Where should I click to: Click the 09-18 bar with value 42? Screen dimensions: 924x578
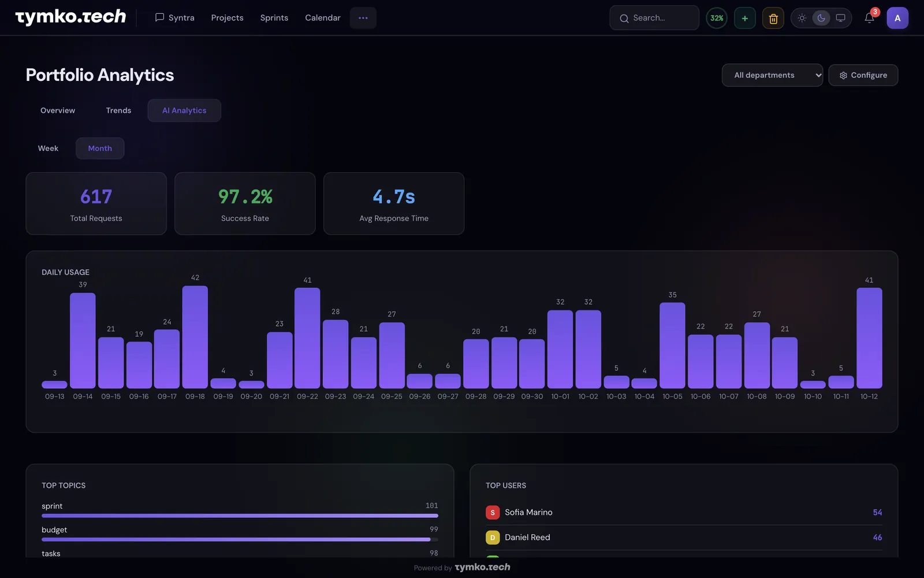195,337
